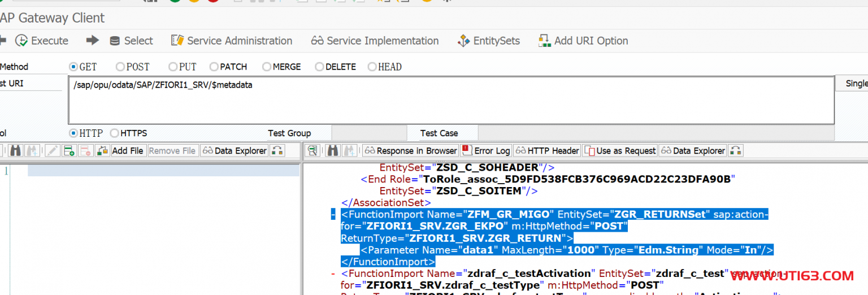868x295 pixels.
Task: Open EntitySets from the toolbar
Action: [489, 41]
